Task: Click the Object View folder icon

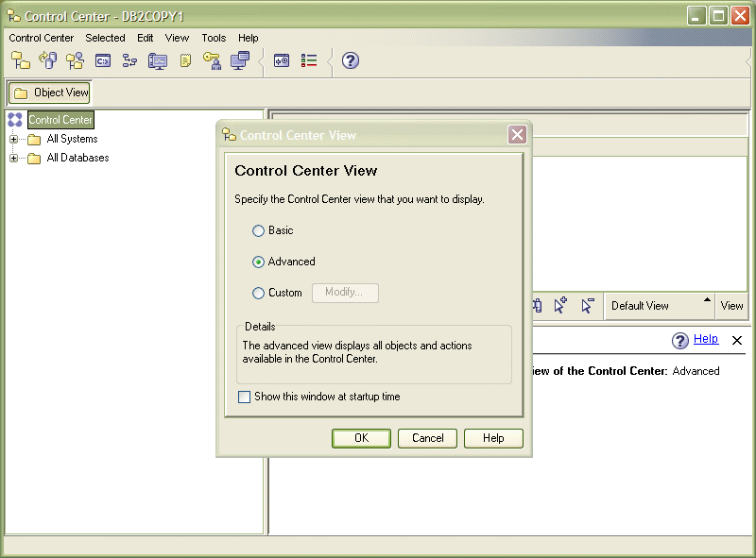Action: pyautogui.click(x=21, y=93)
